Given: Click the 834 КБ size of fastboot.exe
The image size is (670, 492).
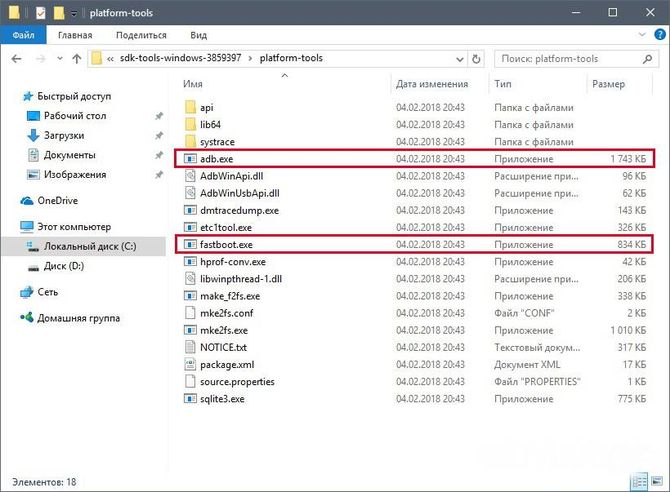Looking at the screenshot, I should [632, 245].
